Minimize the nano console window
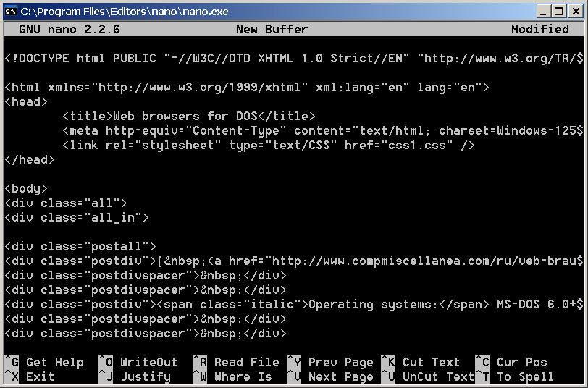 [543, 11]
